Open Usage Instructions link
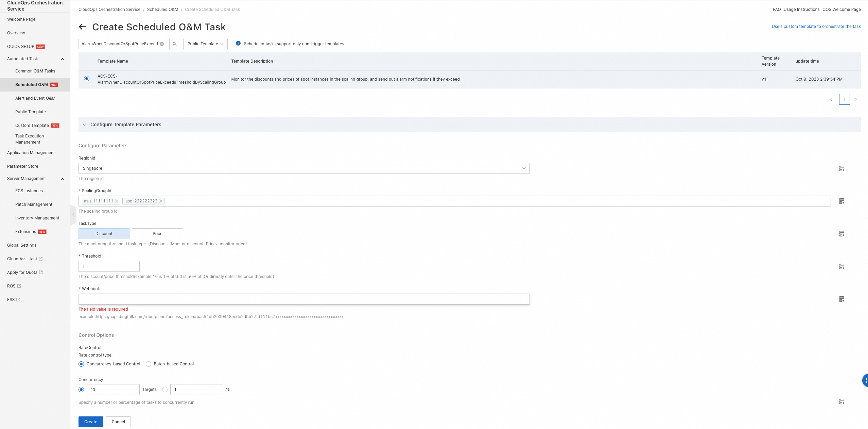The image size is (868, 429). pos(801,10)
